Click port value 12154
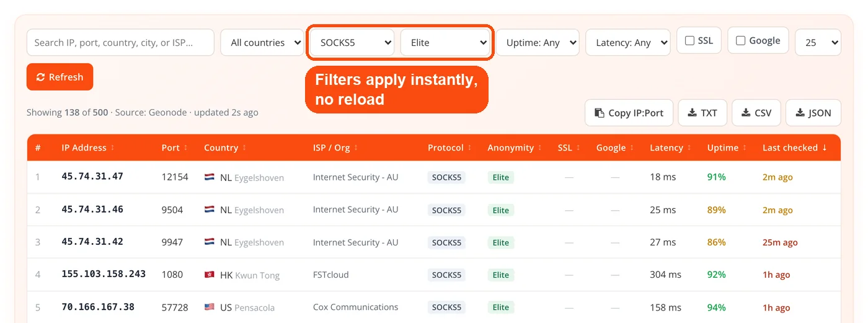 [175, 177]
